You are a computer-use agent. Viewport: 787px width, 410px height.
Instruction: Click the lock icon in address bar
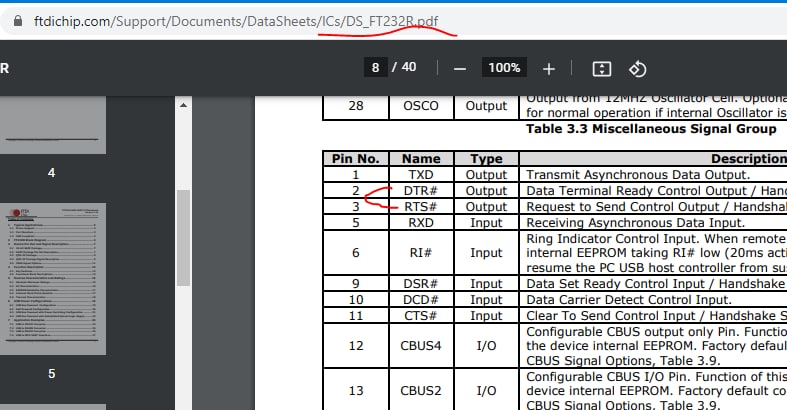18,21
